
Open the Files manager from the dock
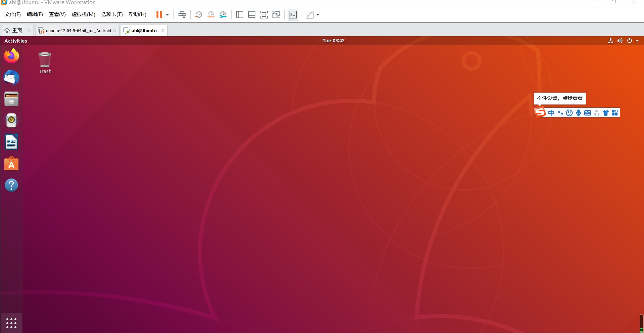[x=11, y=99]
